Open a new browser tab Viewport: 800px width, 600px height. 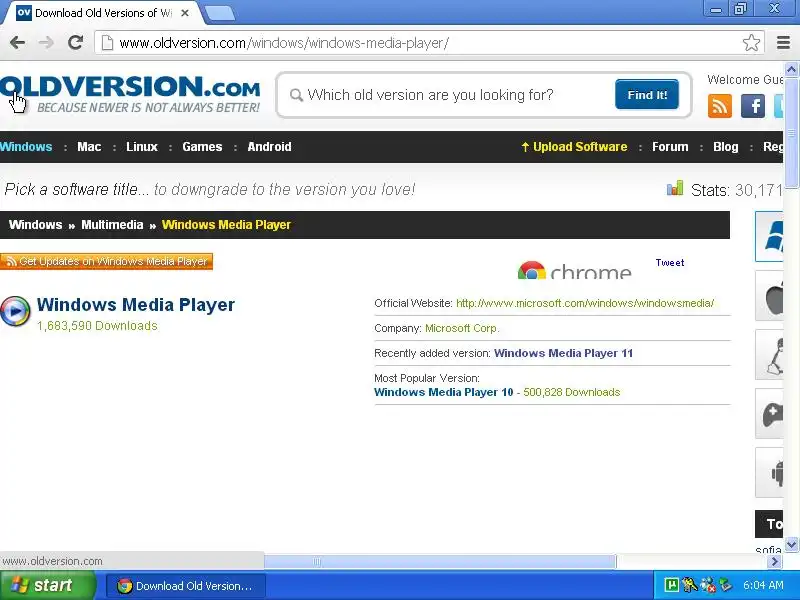220,13
